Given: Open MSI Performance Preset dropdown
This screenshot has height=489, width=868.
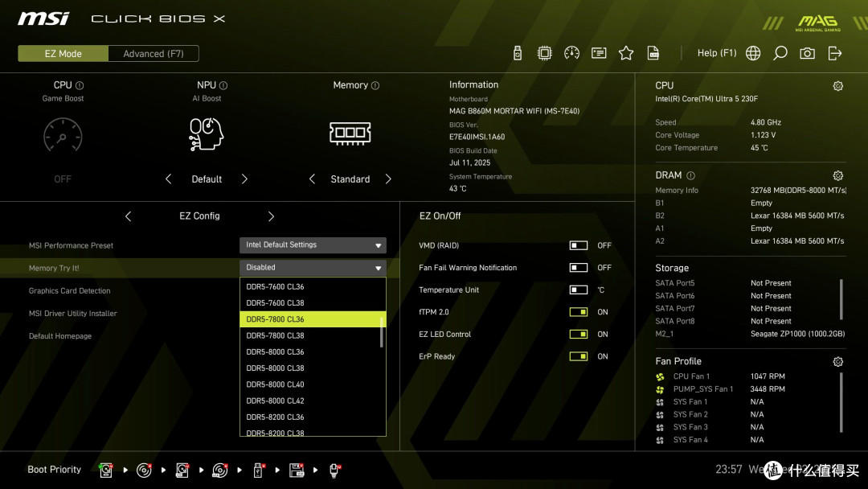Looking at the screenshot, I should coord(313,244).
